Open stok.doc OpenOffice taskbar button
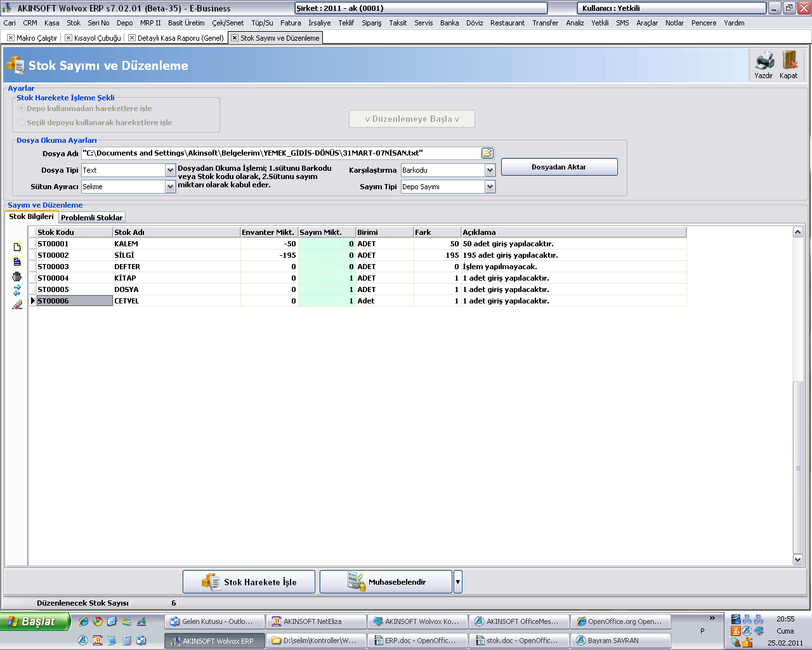Viewport: 812px width, 650px height. pyautogui.click(x=519, y=640)
